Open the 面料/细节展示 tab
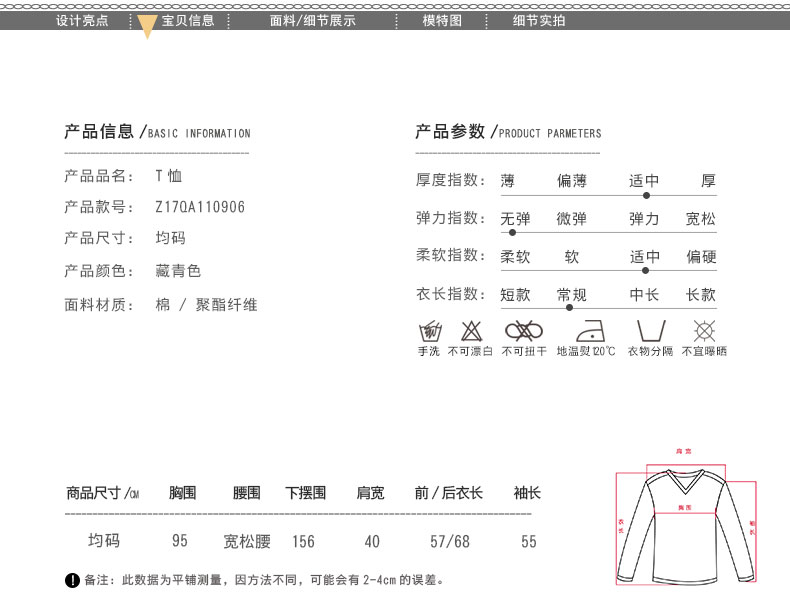The height and width of the screenshot is (599, 790). click(312, 20)
